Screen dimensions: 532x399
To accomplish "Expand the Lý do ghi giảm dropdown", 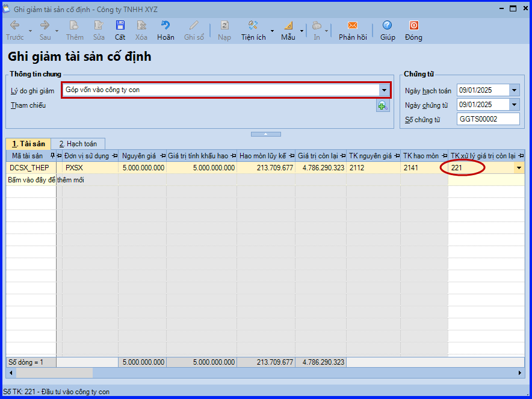I will coord(384,90).
